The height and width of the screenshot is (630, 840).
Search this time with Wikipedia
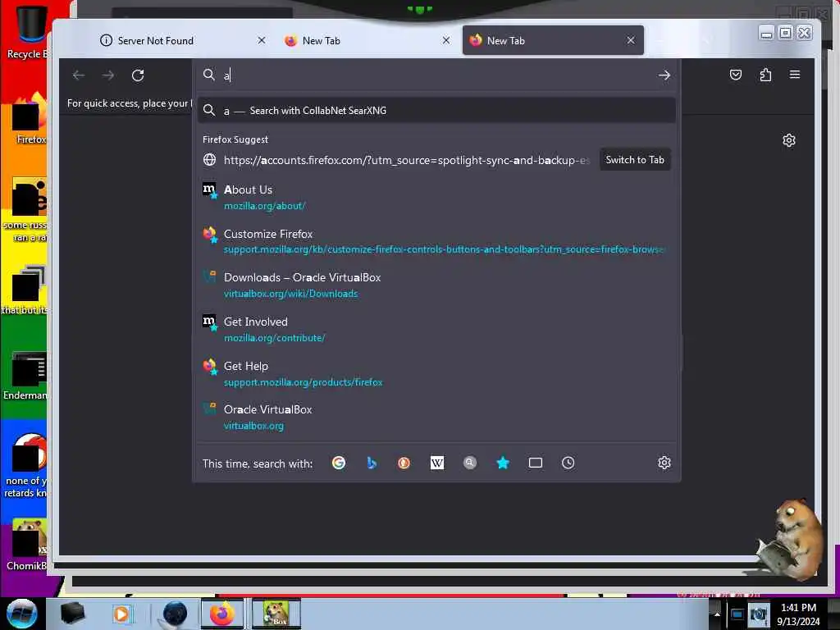(437, 463)
